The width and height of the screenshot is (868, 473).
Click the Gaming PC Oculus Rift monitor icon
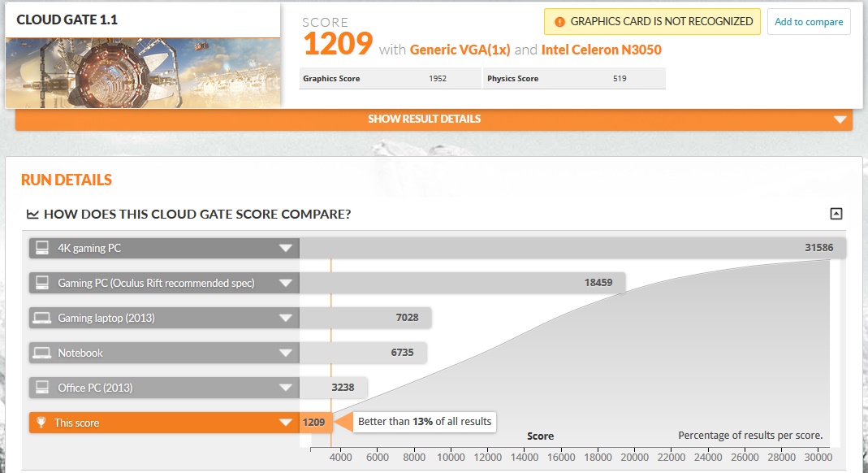pos(42,283)
